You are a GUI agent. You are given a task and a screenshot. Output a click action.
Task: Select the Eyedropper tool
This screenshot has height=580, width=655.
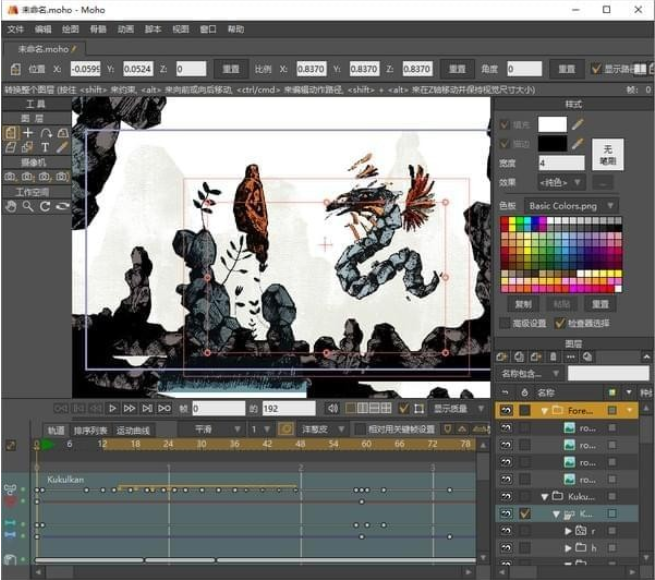[x=62, y=147]
